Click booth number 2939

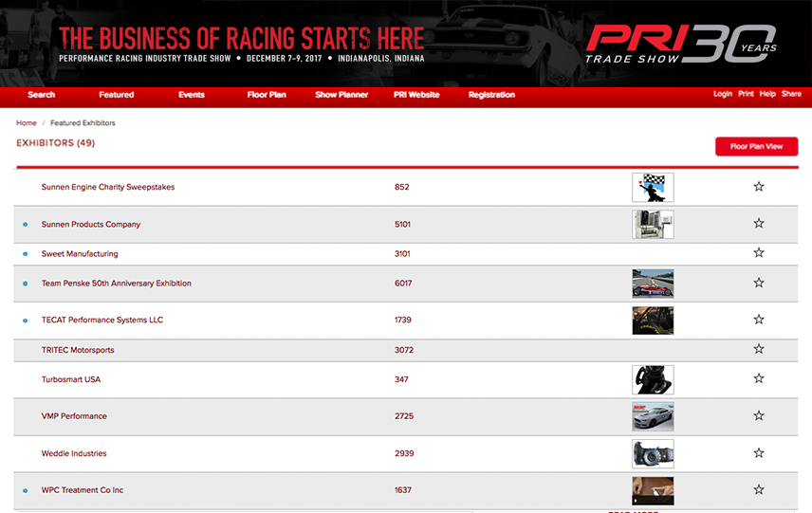(x=404, y=453)
